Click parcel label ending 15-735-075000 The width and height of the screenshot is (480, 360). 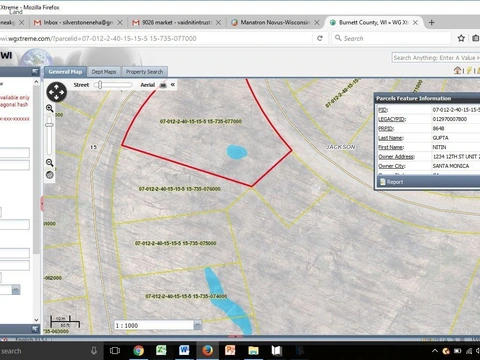point(176,243)
